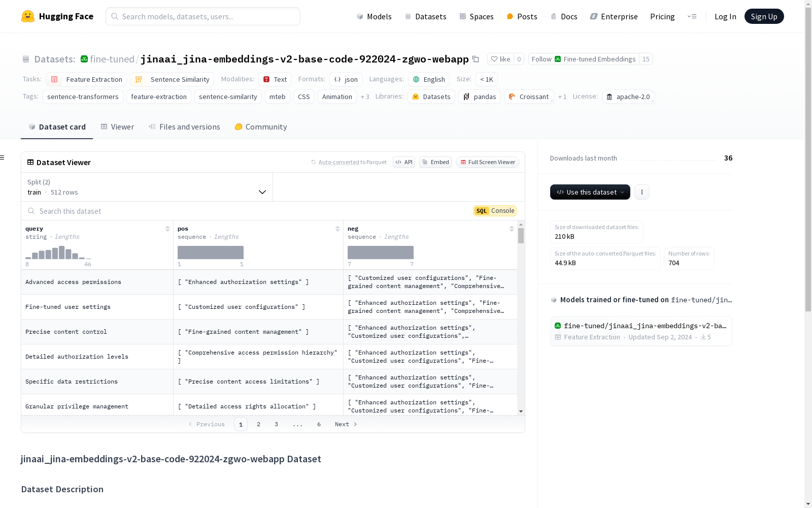Screen dimensions: 812x508
Task: Expand the +1 more libraries
Action: click(562, 97)
